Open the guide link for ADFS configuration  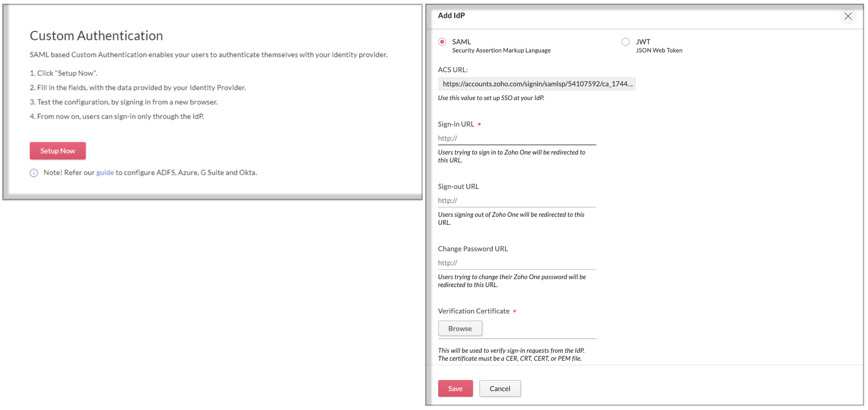[x=105, y=173]
